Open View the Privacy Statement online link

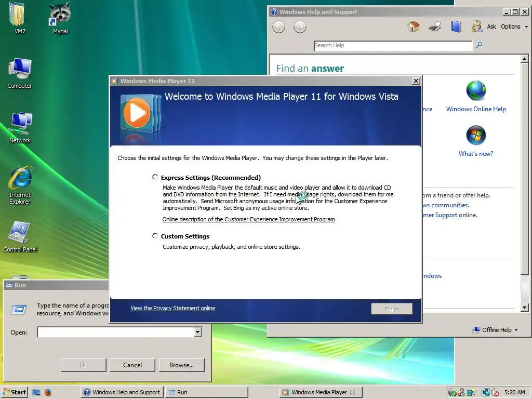(173, 308)
